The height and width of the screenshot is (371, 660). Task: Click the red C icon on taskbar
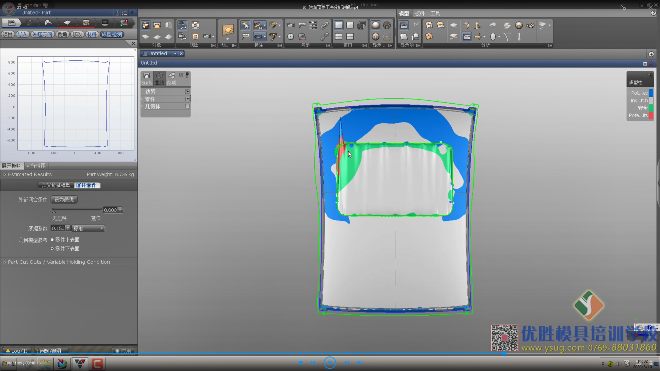pos(97,363)
